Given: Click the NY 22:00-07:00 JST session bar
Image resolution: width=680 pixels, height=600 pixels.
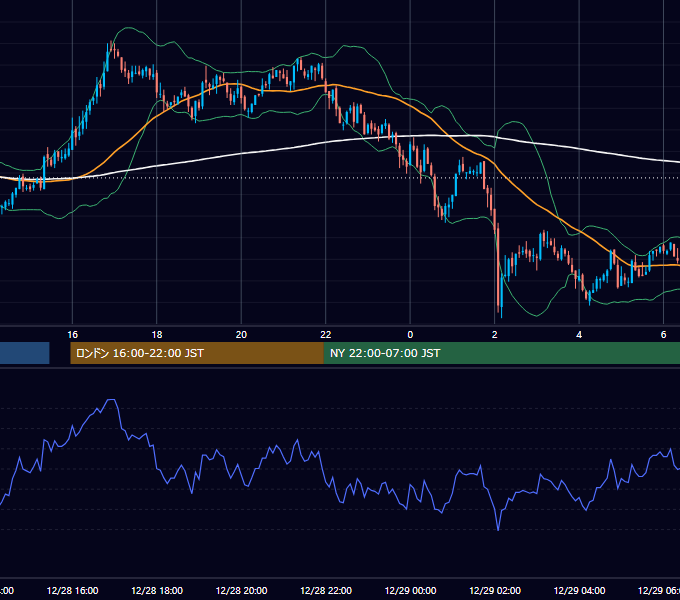Looking at the screenshot, I should click(502, 353).
